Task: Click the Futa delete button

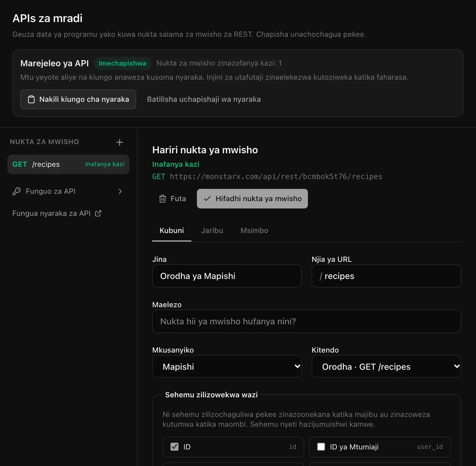Action: (172, 199)
